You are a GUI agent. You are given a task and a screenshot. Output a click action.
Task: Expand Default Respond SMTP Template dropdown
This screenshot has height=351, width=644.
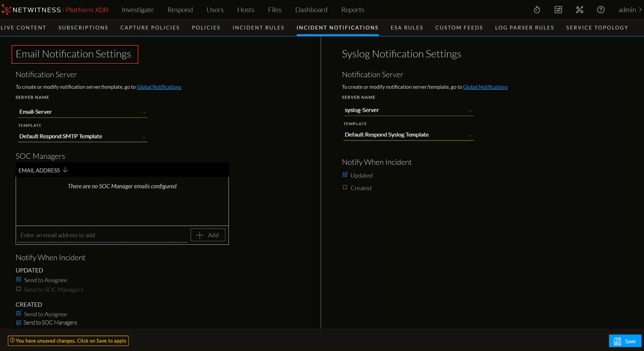point(83,136)
